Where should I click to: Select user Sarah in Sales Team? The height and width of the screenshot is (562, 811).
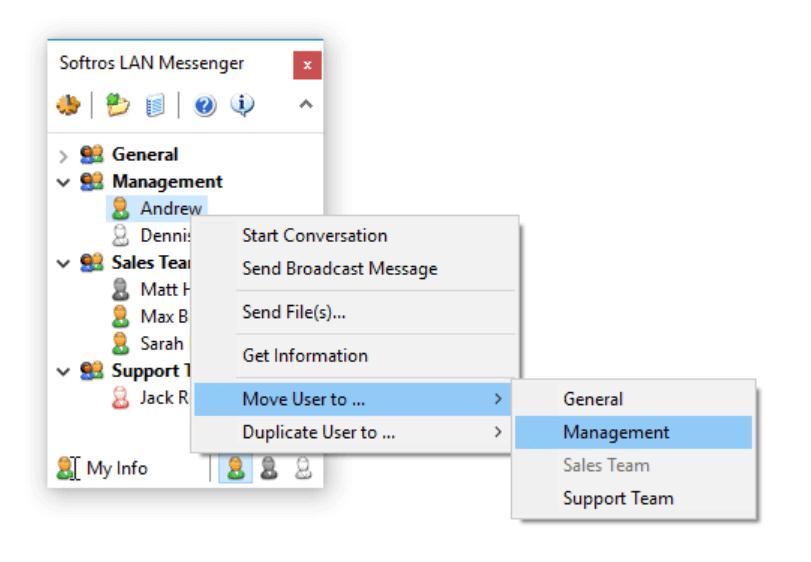[162, 344]
